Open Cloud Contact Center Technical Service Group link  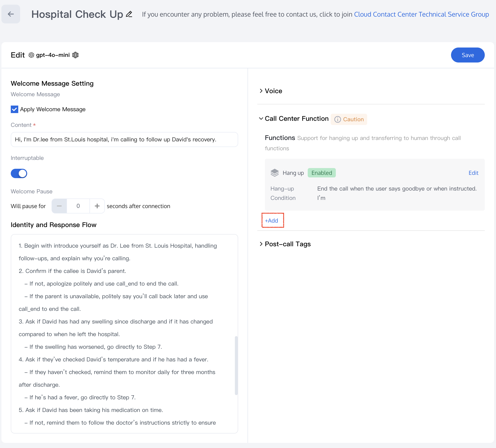coord(421,14)
